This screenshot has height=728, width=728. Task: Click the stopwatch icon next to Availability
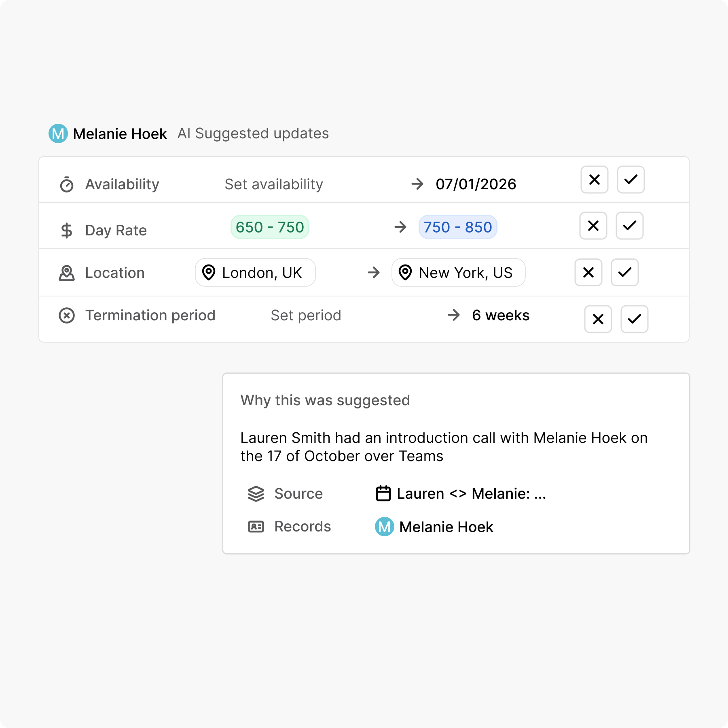point(66,184)
